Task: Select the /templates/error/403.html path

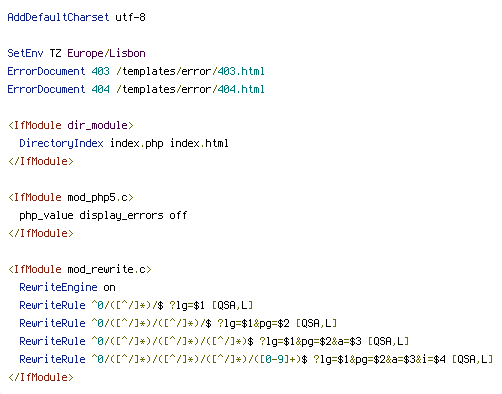Action: click(190, 71)
